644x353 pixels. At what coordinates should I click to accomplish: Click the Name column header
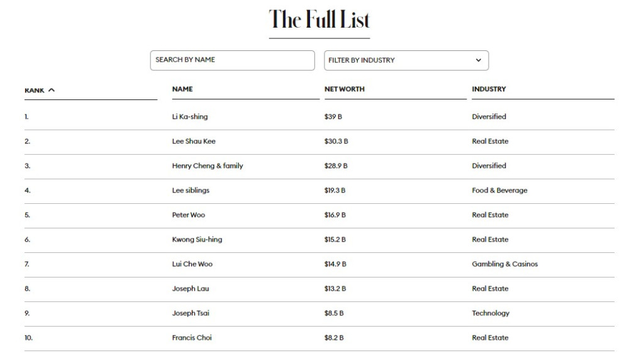182,89
